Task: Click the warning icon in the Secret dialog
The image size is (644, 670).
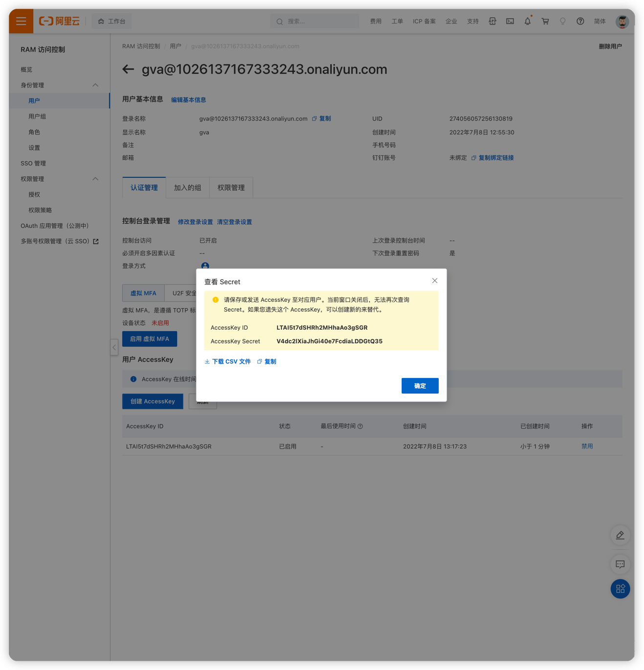Action: tap(215, 300)
